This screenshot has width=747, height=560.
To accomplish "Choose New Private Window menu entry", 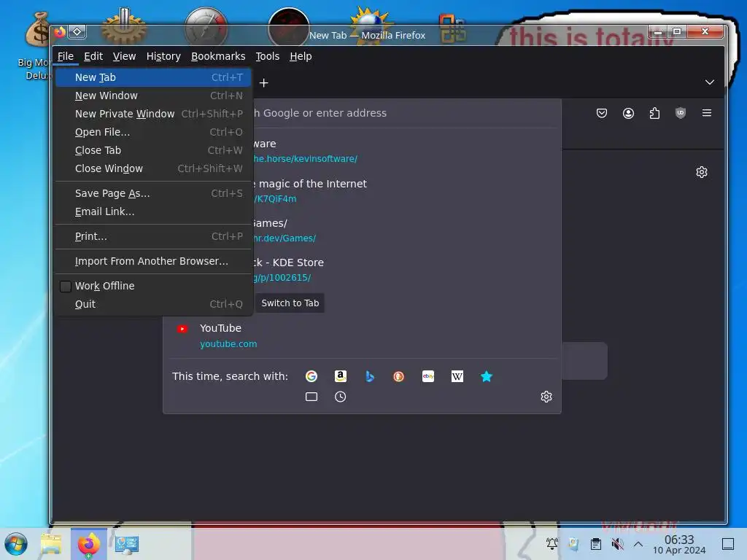I will click(x=153, y=114).
